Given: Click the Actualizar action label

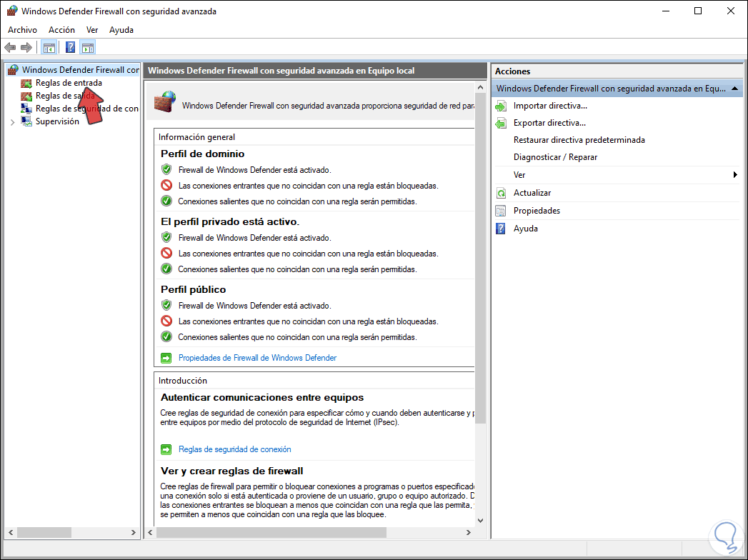Looking at the screenshot, I should click(532, 193).
